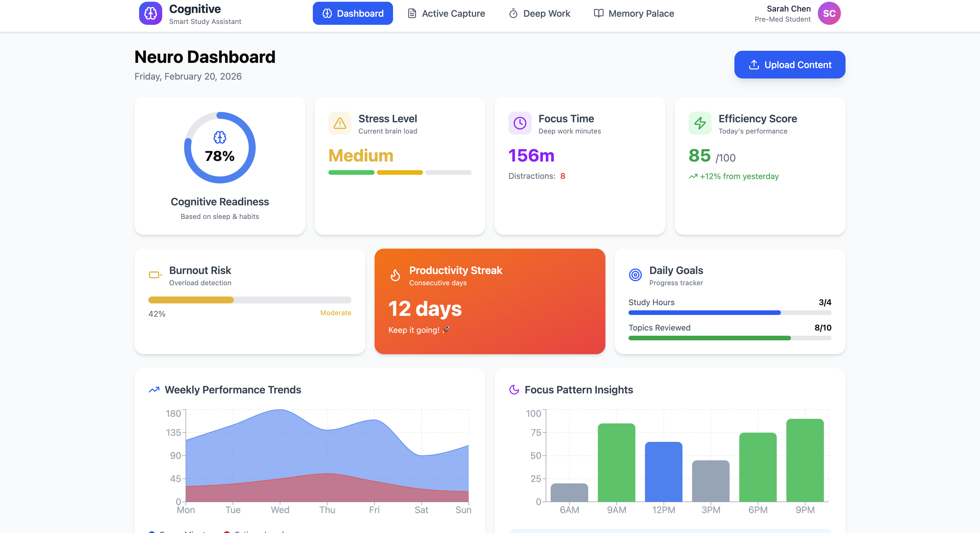Viewport: 980px width, 533px height.
Task: Click the Focus Pattern Insights moon icon
Action: pos(514,390)
